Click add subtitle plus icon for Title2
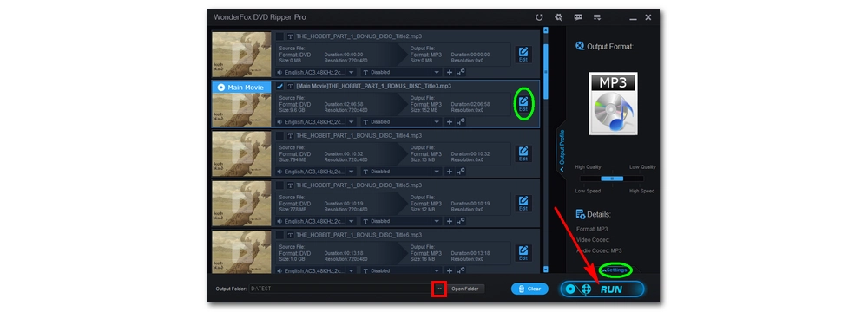The width and height of the screenshot is (868, 312). 449,72
